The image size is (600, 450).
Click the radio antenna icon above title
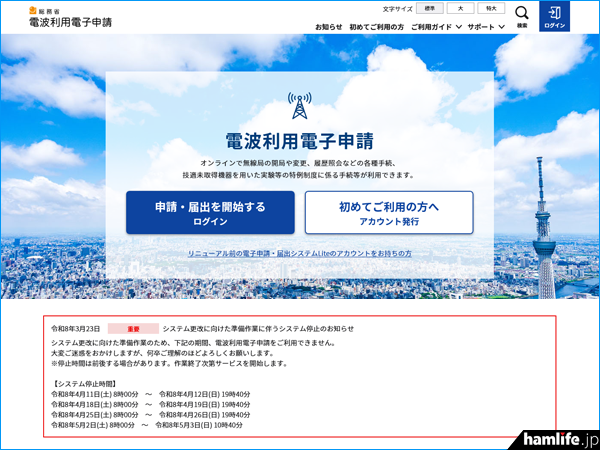click(299, 105)
